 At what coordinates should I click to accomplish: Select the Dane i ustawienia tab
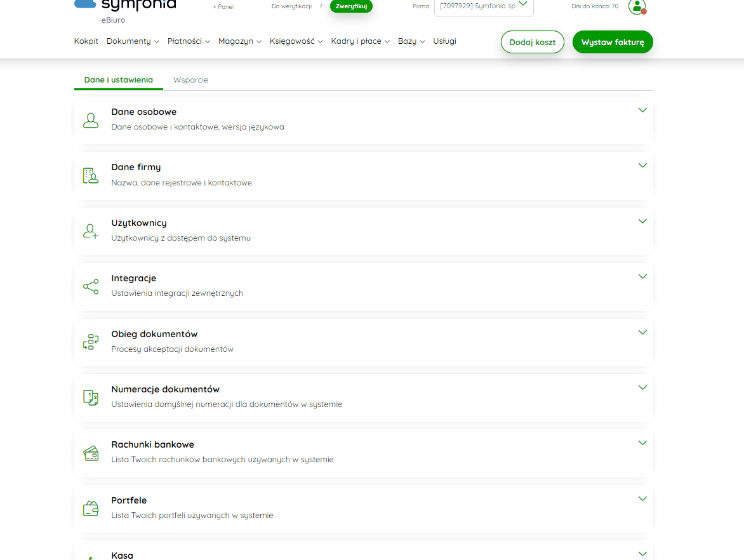[x=119, y=80]
